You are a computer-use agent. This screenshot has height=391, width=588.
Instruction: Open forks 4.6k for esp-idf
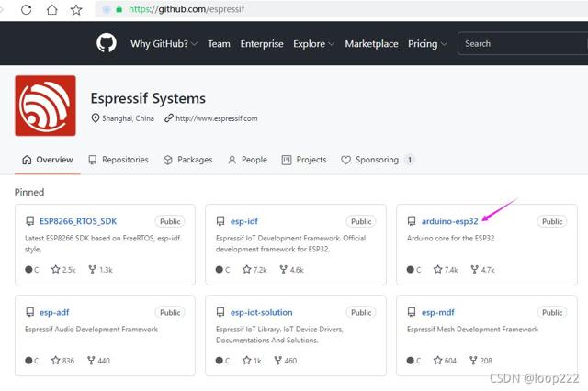[x=291, y=270]
